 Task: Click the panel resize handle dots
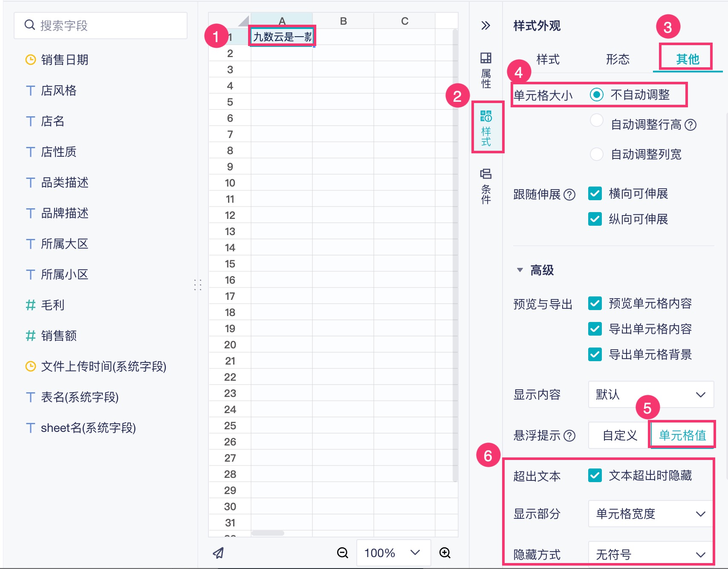[x=197, y=285]
